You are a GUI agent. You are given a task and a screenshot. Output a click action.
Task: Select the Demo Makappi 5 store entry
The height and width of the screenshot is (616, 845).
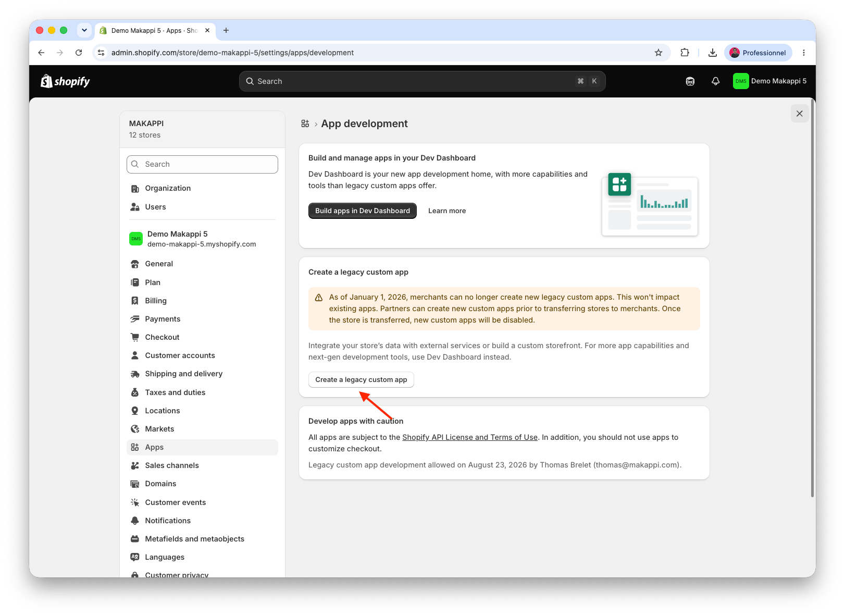click(202, 239)
